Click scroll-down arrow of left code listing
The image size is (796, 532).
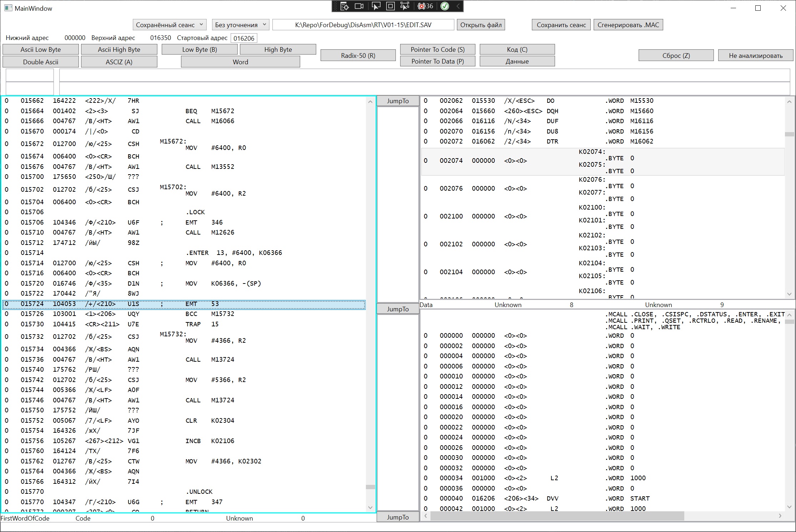tap(370, 508)
